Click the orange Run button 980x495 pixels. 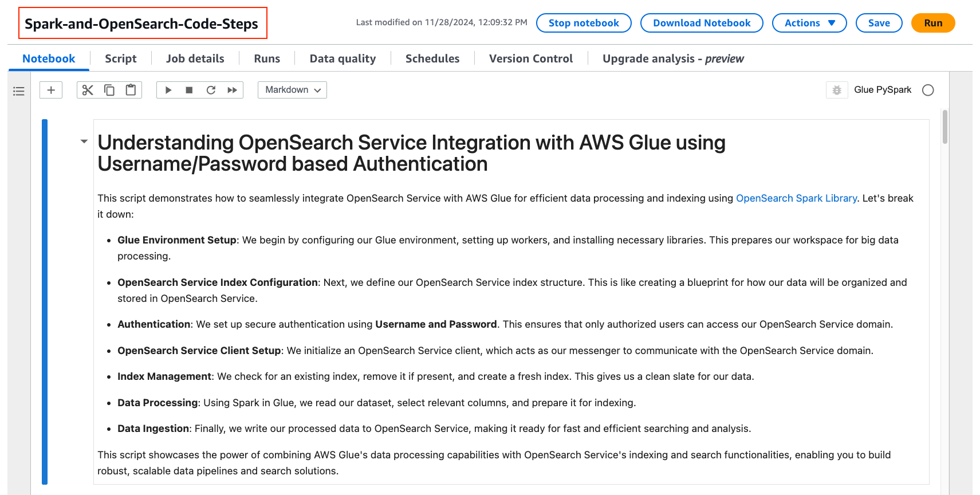click(x=933, y=23)
